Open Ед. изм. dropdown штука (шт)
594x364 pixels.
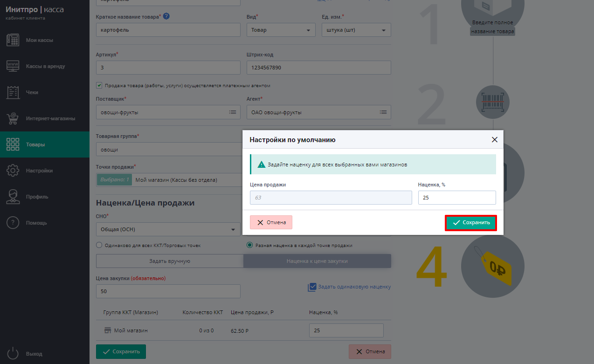(x=356, y=30)
